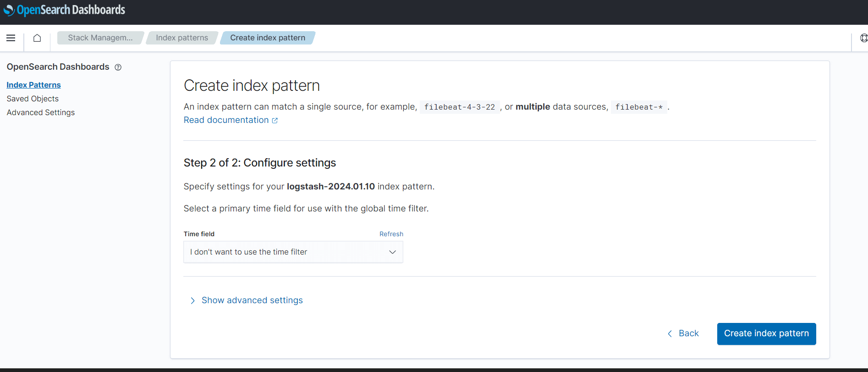Click the help question mark beside OpenSearch Dashboards
The height and width of the screenshot is (372, 868).
pos(118,67)
